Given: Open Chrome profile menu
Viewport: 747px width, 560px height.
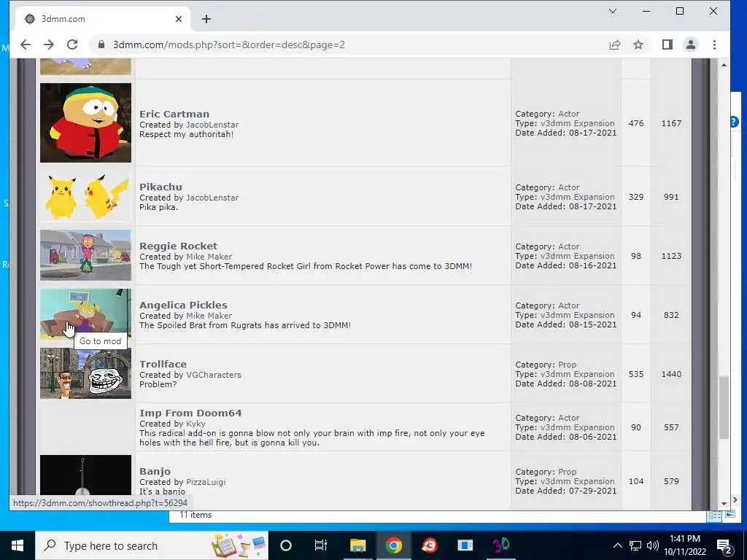Looking at the screenshot, I should [x=691, y=44].
